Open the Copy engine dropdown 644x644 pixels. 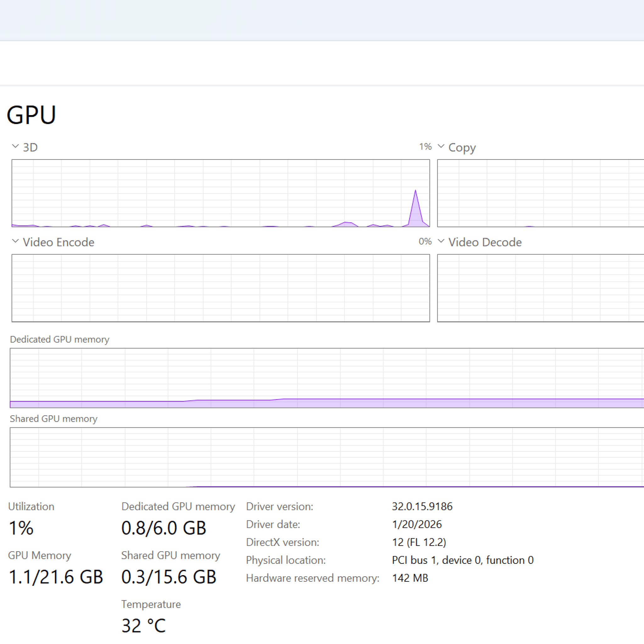pyautogui.click(x=456, y=147)
